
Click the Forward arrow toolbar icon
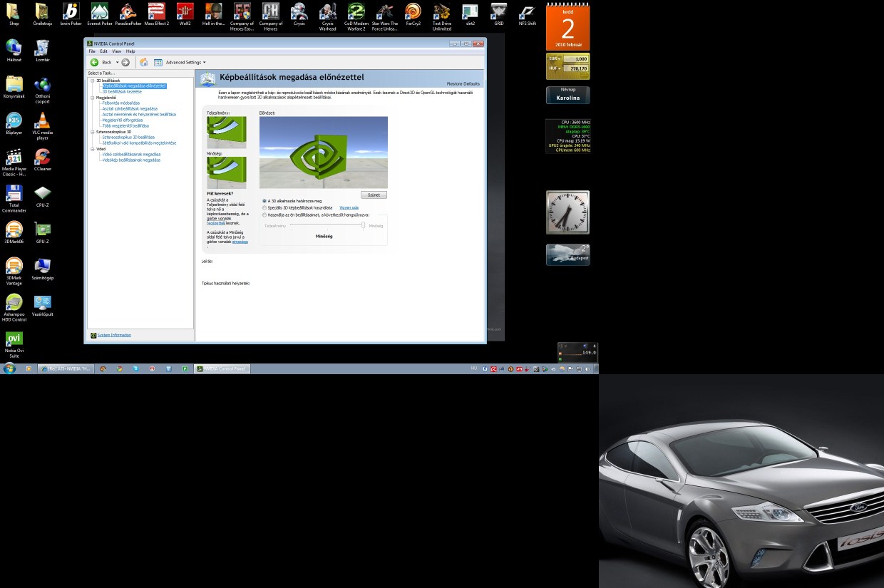125,62
